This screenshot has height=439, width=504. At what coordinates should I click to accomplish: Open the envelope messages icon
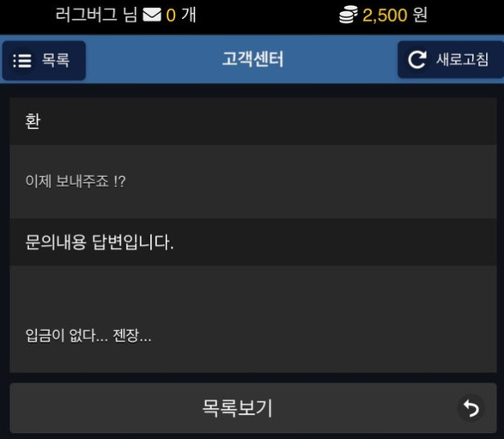coord(152,15)
